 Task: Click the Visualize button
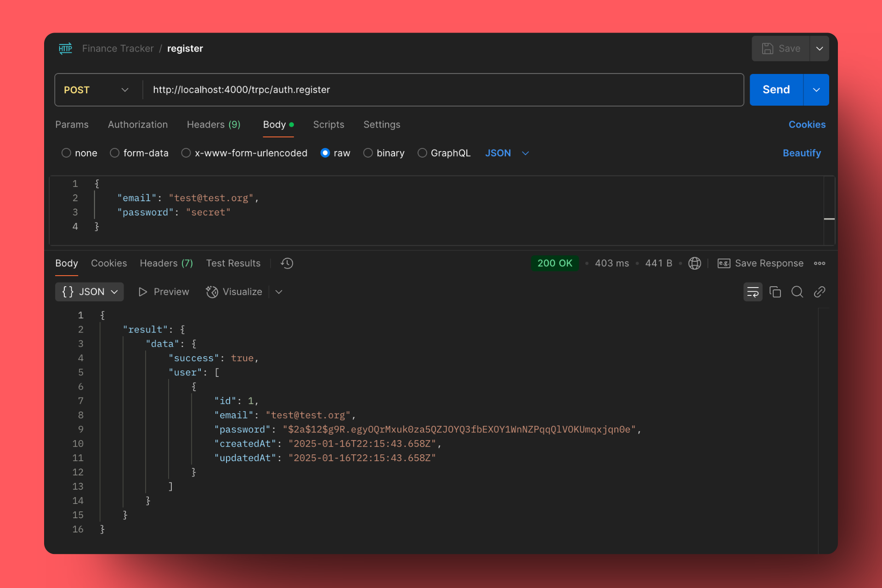(x=234, y=292)
